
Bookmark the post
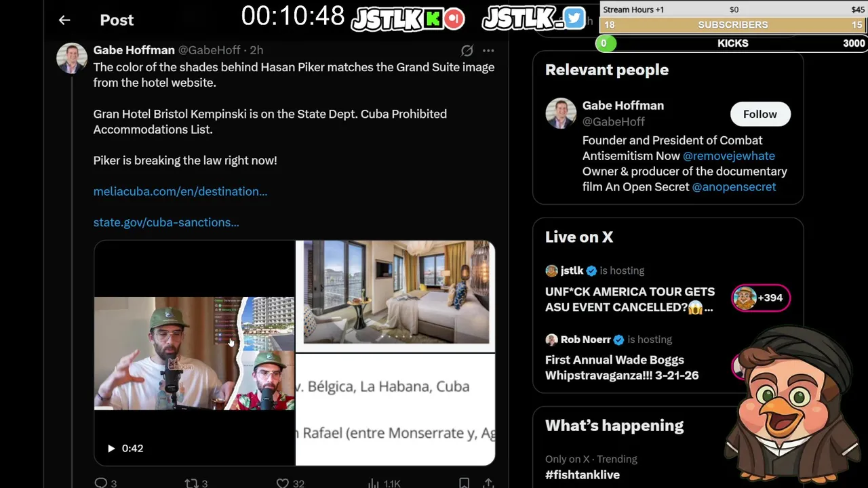[464, 483]
